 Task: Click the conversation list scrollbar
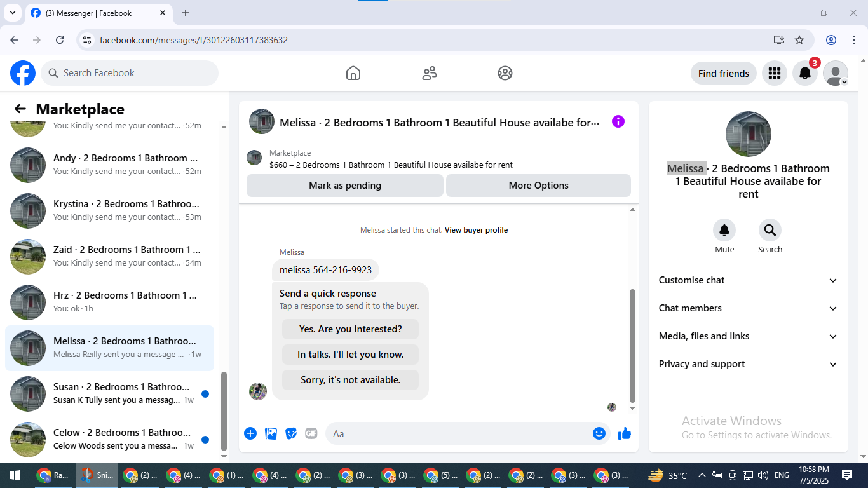coord(224,411)
